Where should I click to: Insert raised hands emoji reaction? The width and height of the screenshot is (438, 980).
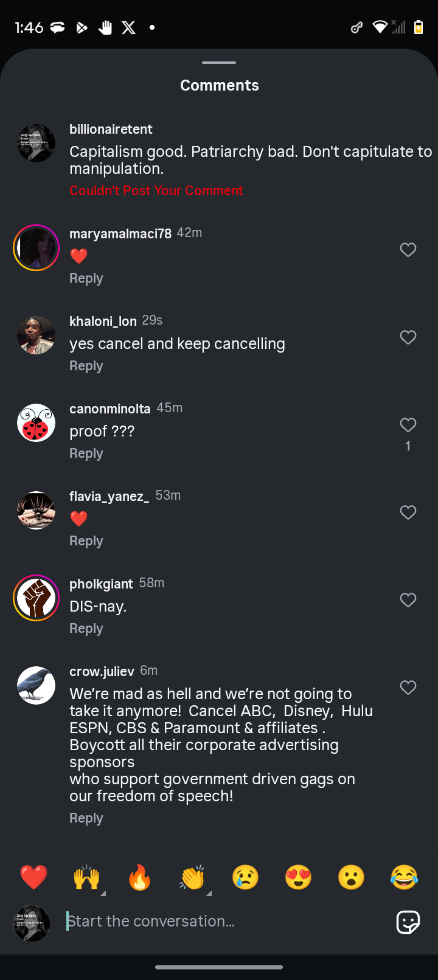87,877
